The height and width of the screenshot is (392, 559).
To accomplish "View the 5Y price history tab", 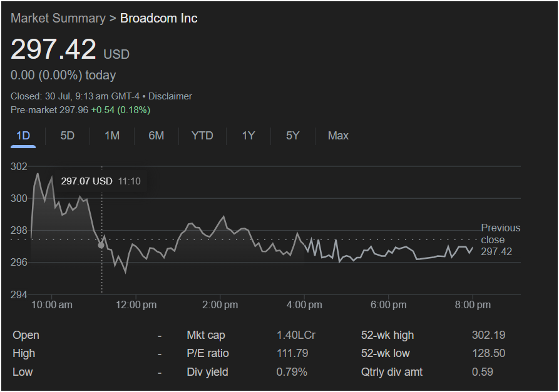I will pos(293,136).
